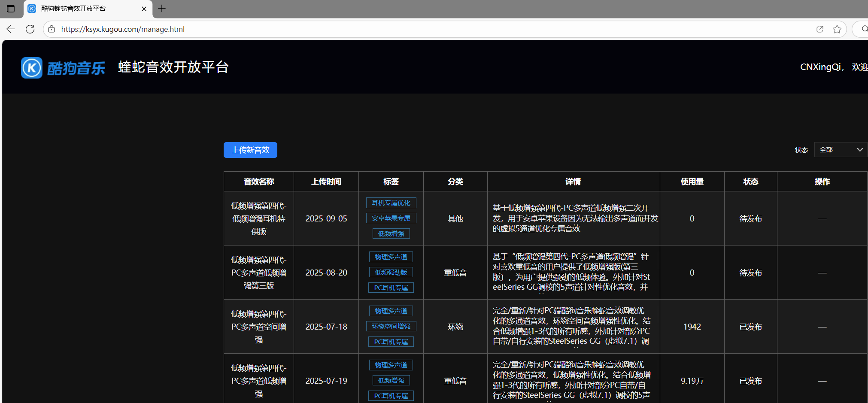Click the 上传新音效 button
The width and height of the screenshot is (868, 403).
click(x=250, y=150)
